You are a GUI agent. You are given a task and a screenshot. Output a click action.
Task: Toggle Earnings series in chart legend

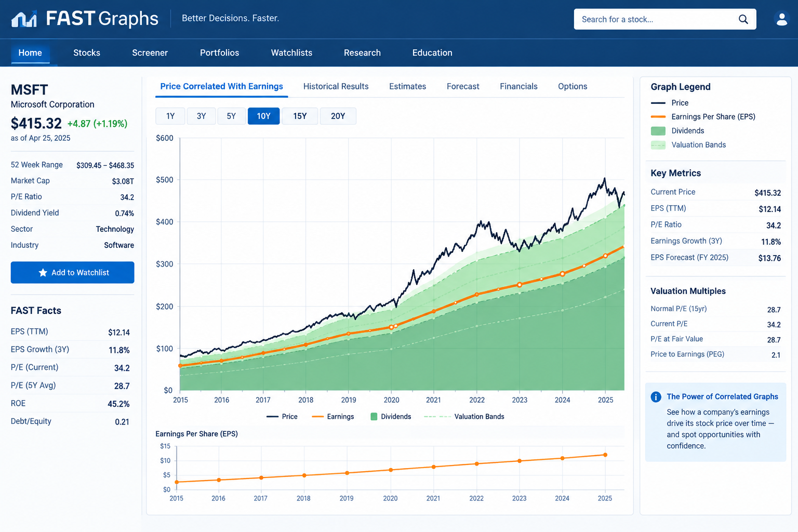pyautogui.click(x=333, y=417)
